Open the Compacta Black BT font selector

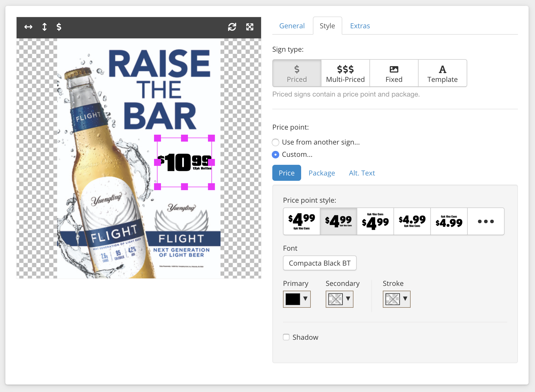point(320,263)
